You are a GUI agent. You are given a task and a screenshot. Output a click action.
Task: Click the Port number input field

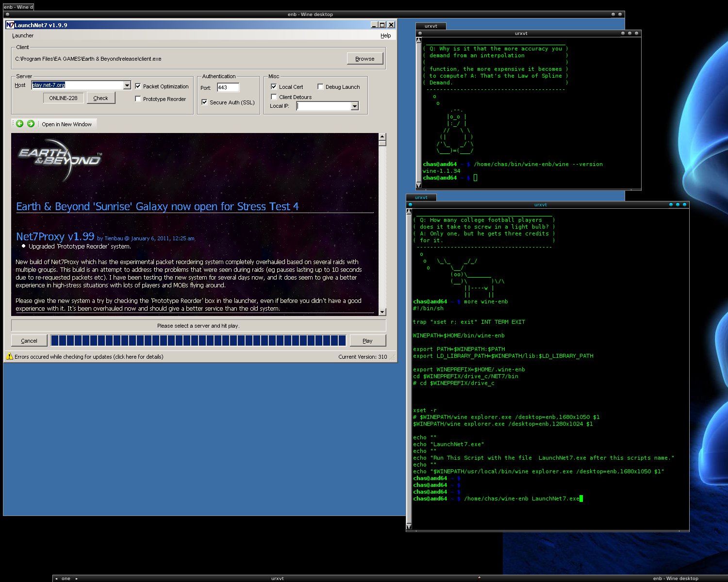coord(228,87)
